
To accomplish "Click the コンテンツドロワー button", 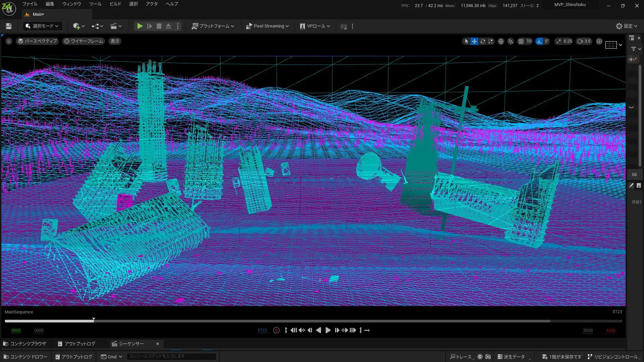I will click(x=25, y=357).
